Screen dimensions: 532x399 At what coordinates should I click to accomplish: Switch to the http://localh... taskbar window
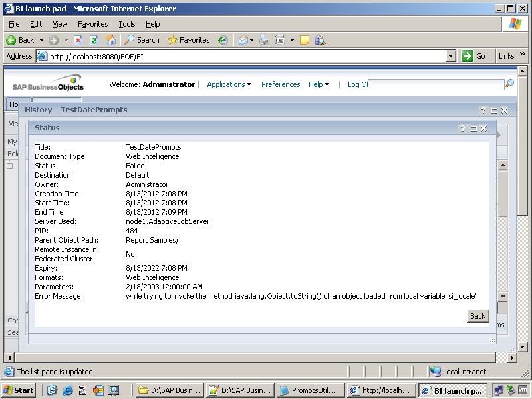(381, 390)
